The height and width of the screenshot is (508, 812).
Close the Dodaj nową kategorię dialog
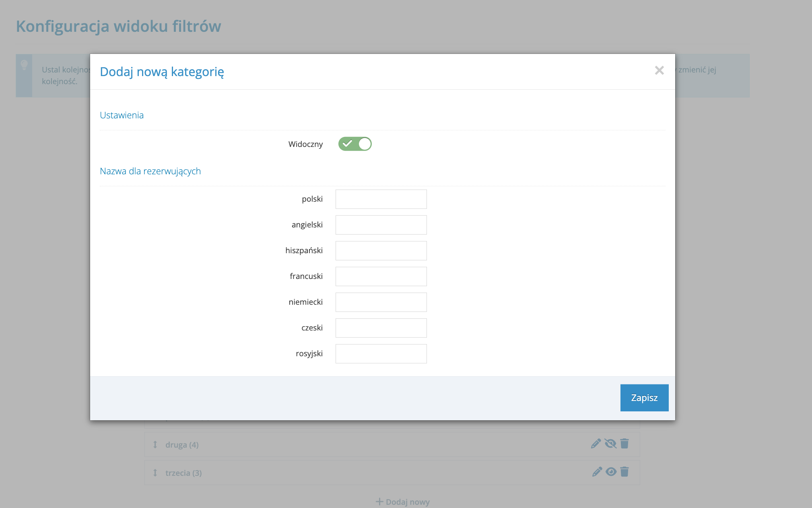(659, 70)
